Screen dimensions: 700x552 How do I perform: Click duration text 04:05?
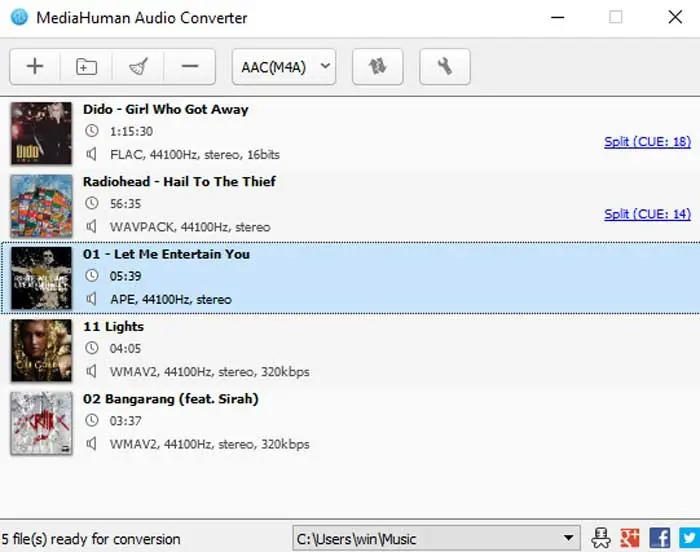[x=125, y=348]
